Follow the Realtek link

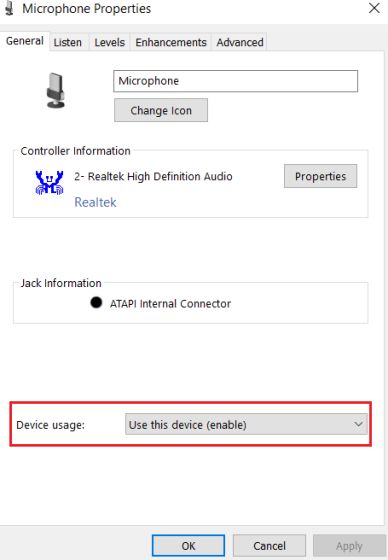[95, 202]
